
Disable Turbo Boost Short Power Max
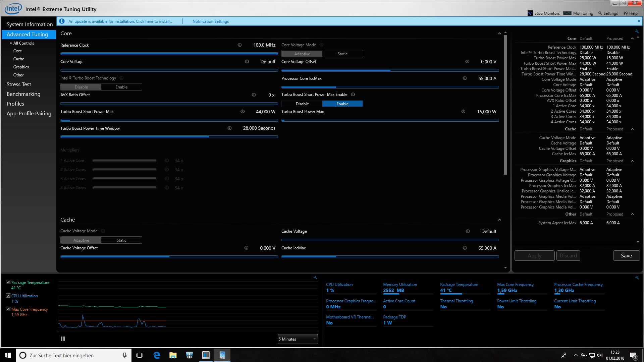click(302, 104)
